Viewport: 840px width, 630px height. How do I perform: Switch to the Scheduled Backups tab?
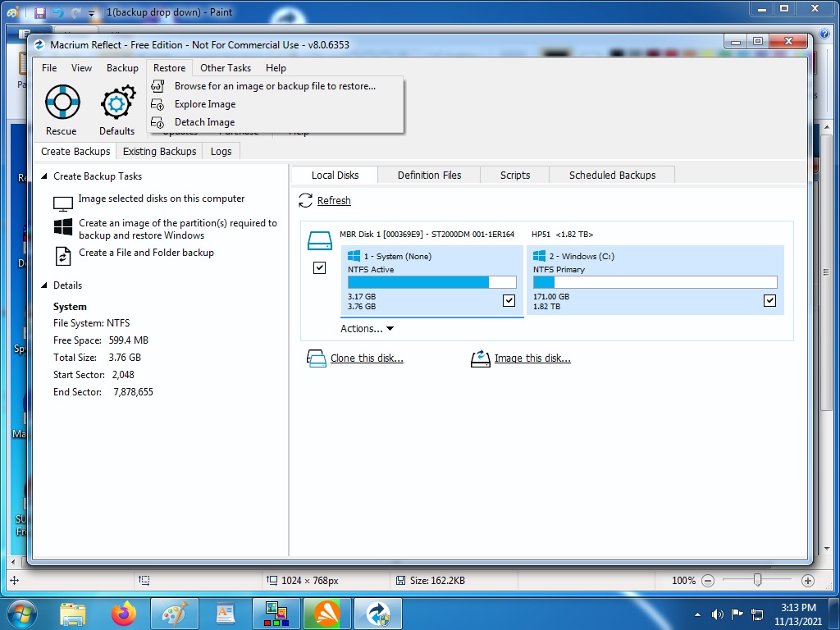coord(612,176)
